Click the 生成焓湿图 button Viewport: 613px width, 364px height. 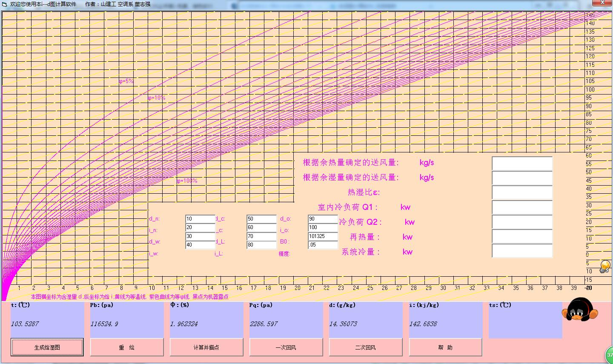(x=47, y=347)
